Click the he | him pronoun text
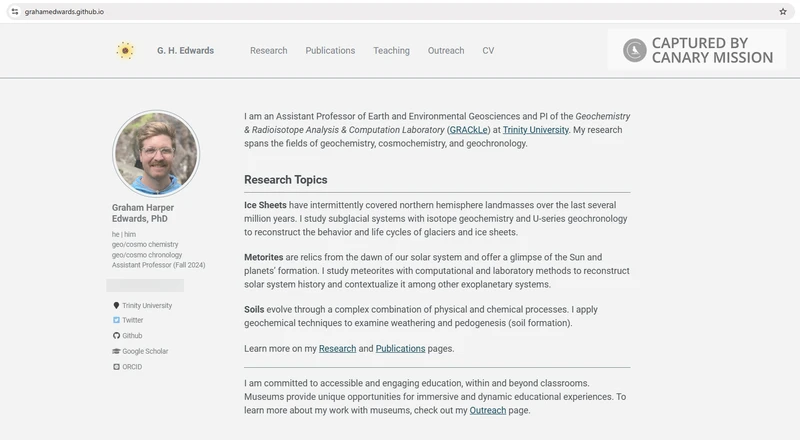The height and width of the screenshot is (440, 800). (x=124, y=234)
